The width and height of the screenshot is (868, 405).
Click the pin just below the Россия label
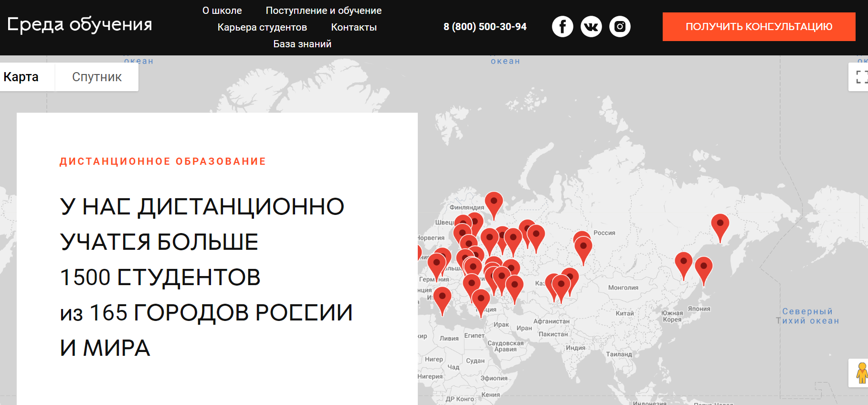583,251
